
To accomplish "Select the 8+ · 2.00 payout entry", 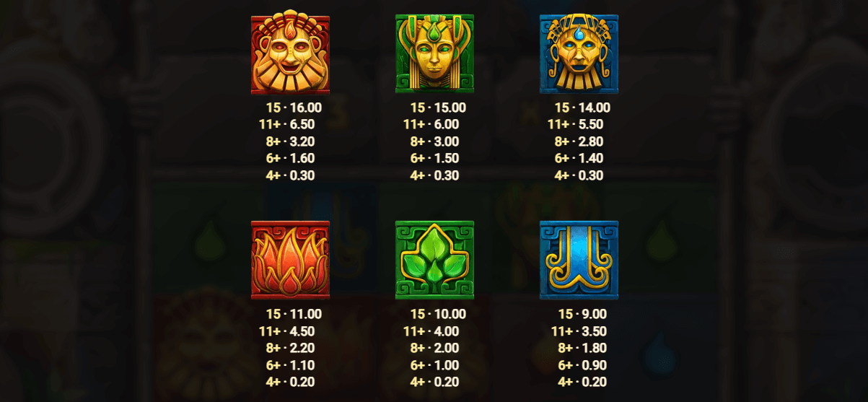I will pyautogui.click(x=434, y=348).
